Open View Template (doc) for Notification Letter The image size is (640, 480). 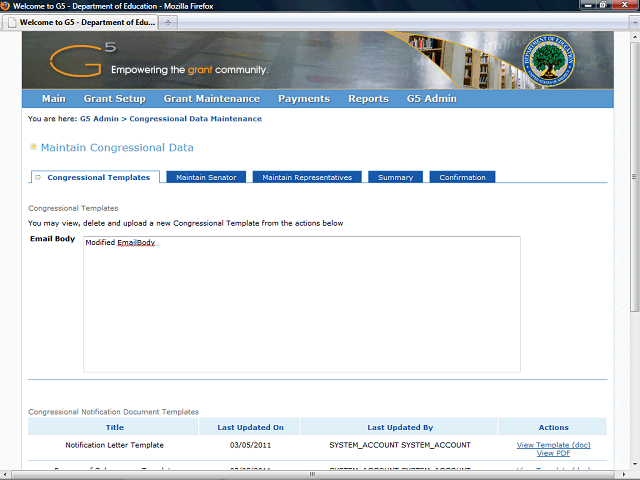pyautogui.click(x=553, y=445)
